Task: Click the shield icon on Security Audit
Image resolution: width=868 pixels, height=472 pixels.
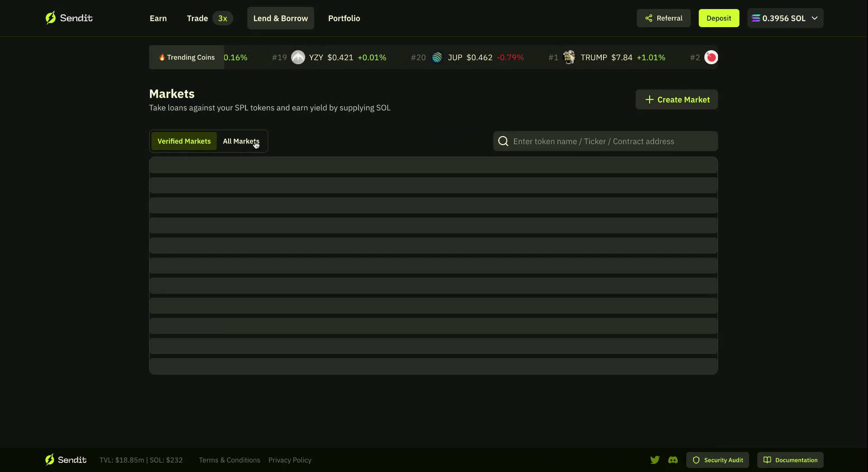Action: point(696,460)
